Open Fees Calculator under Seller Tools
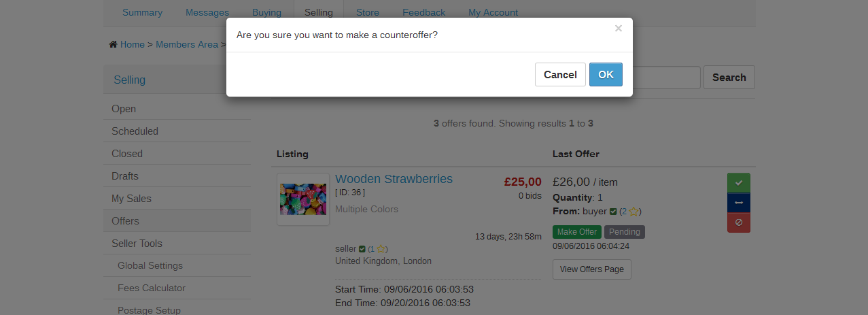This screenshot has height=315, width=868. click(151, 288)
